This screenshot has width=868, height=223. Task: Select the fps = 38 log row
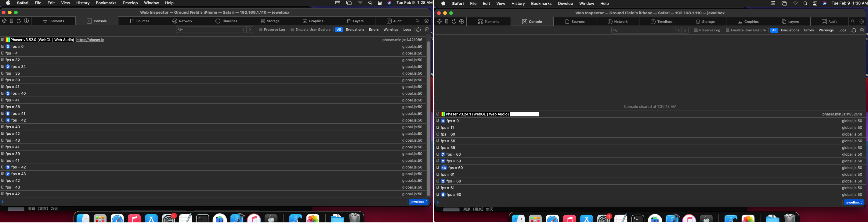click(213, 107)
